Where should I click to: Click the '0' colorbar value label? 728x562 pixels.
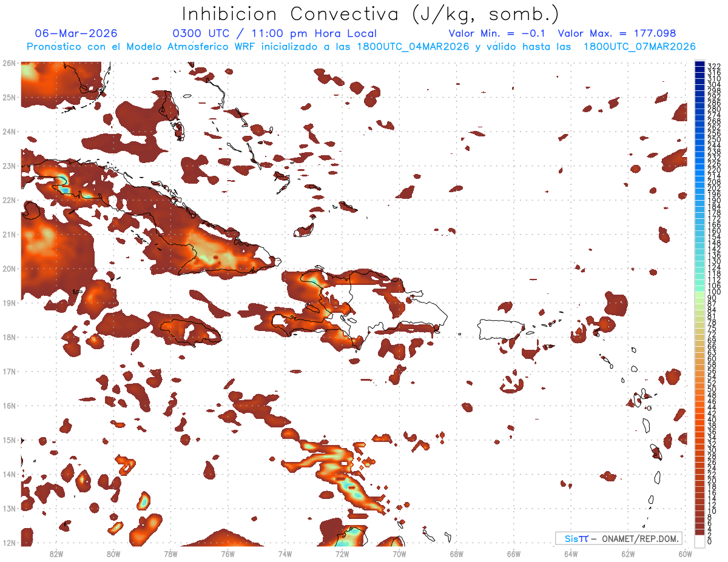(x=710, y=541)
